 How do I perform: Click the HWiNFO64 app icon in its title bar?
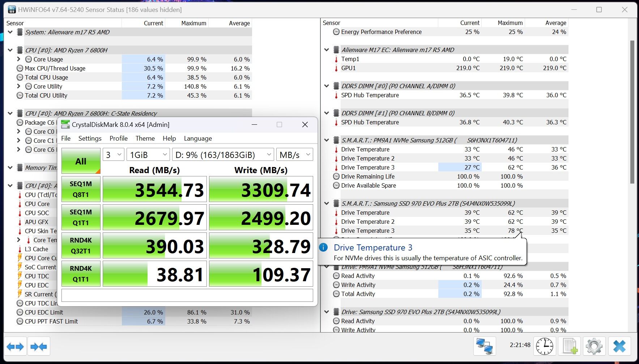point(12,9)
